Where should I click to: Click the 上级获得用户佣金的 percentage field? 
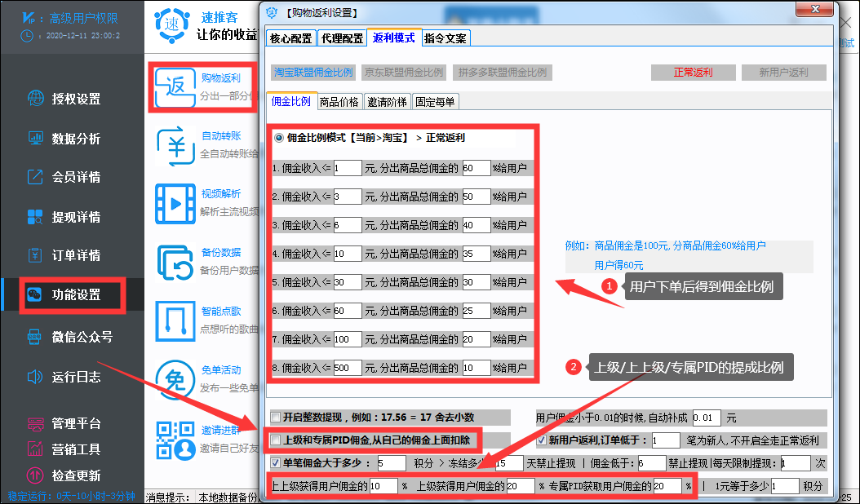click(520, 486)
